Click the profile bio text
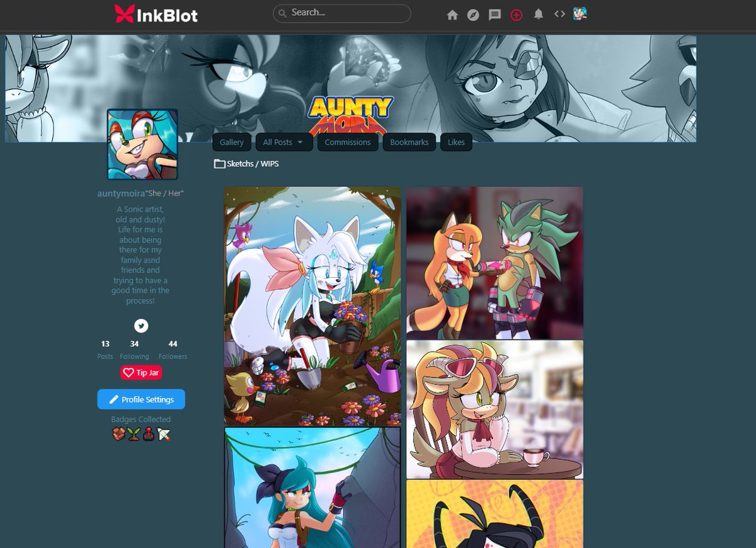Image resolution: width=756 pixels, height=548 pixels. coord(141,255)
